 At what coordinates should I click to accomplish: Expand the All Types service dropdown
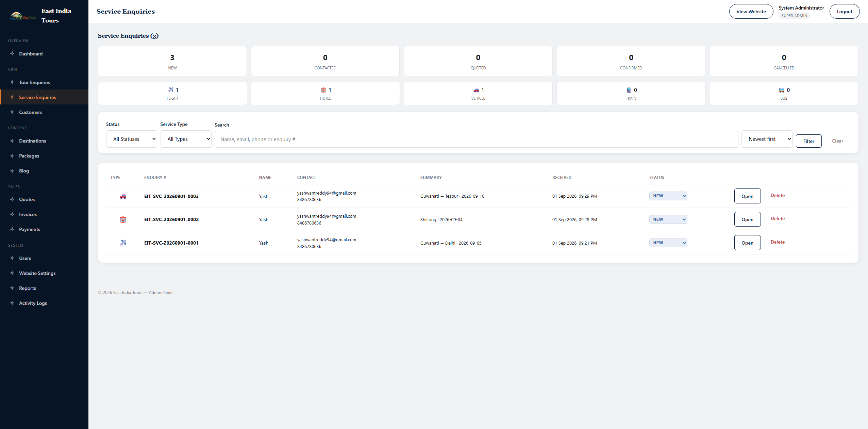point(186,139)
